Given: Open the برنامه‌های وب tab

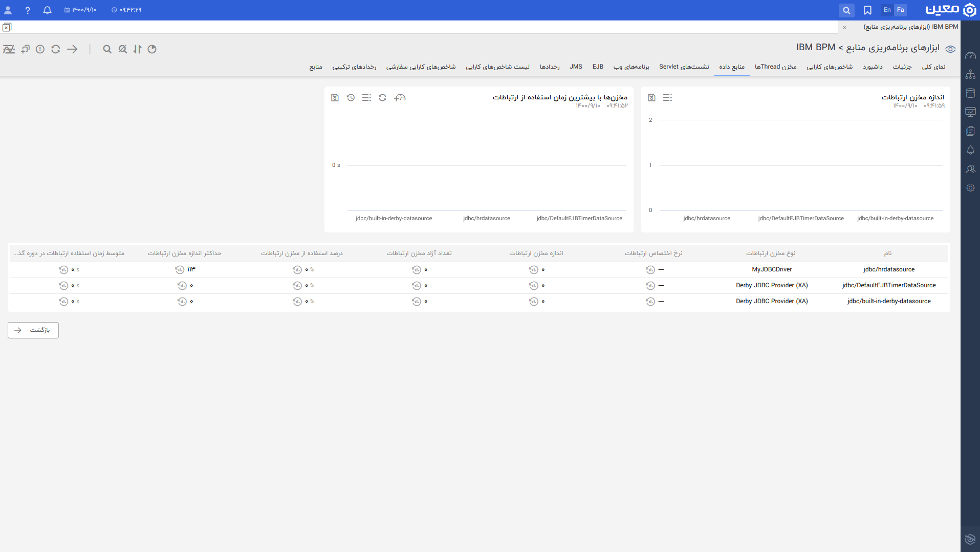Looking at the screenshot, I should [631, 67].
